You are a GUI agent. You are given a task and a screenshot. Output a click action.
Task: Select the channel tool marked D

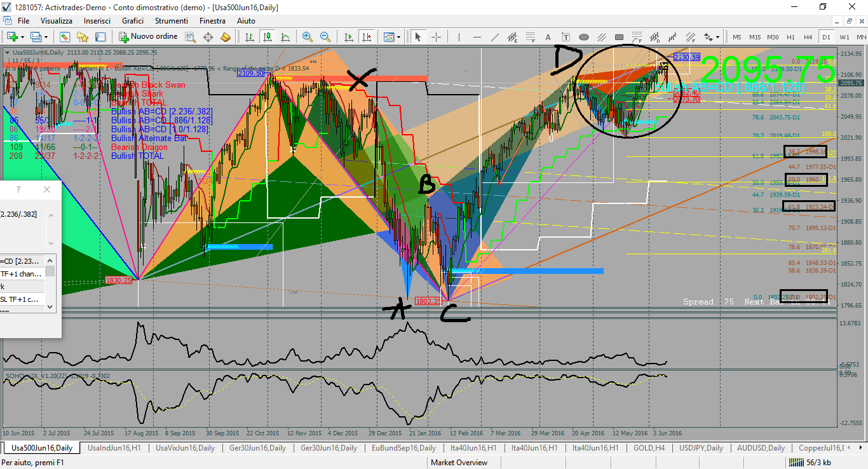[x=654, y=37]
